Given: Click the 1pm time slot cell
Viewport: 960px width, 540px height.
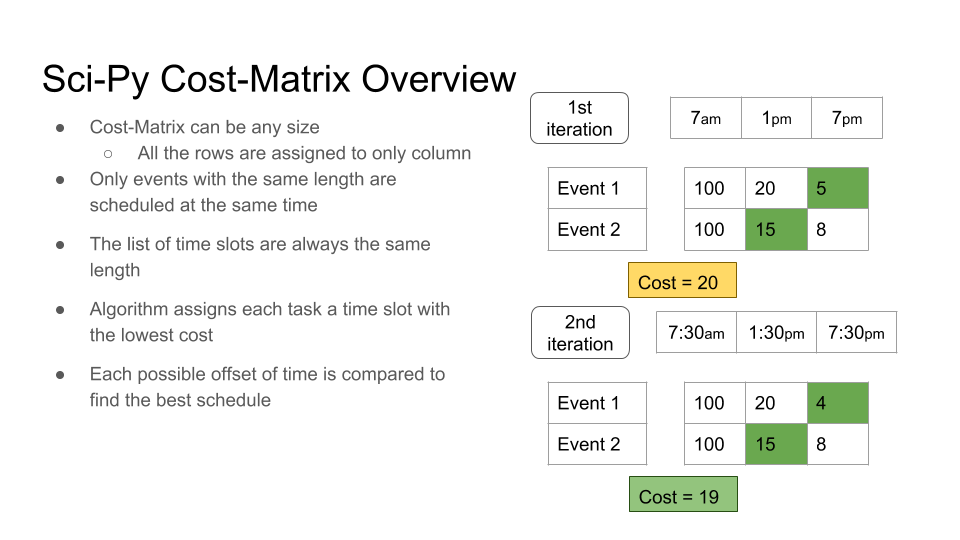Looking at the screenshot, I should 776,118.
